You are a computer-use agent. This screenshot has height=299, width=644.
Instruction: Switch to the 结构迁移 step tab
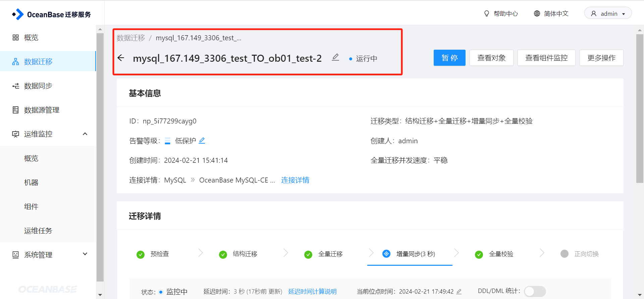(245, 254)
